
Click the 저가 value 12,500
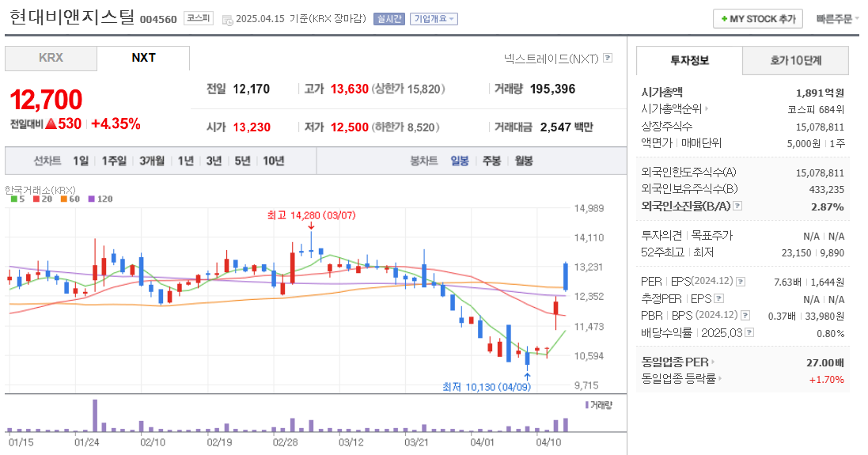tap(349, 127)
